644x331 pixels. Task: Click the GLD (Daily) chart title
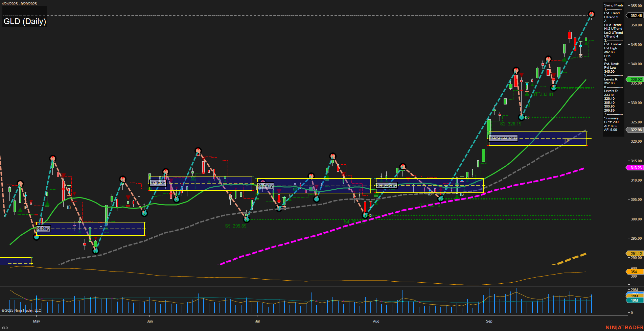[24, 21]
